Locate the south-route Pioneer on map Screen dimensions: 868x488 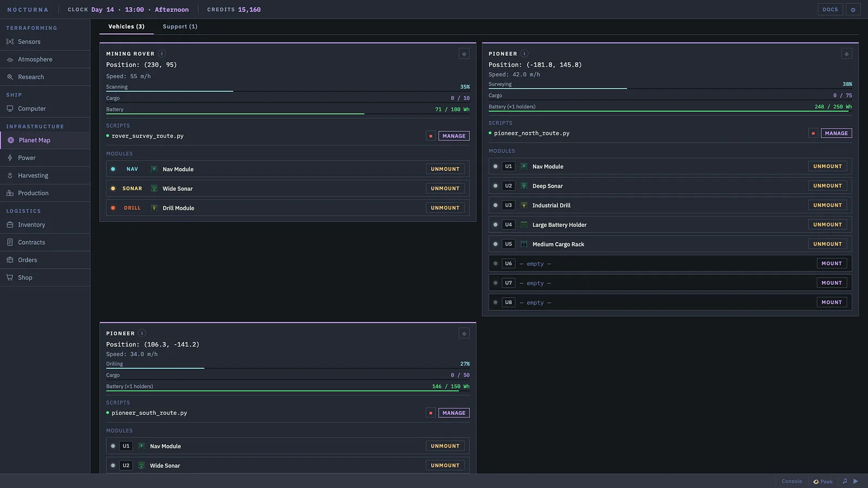[464, 333]
